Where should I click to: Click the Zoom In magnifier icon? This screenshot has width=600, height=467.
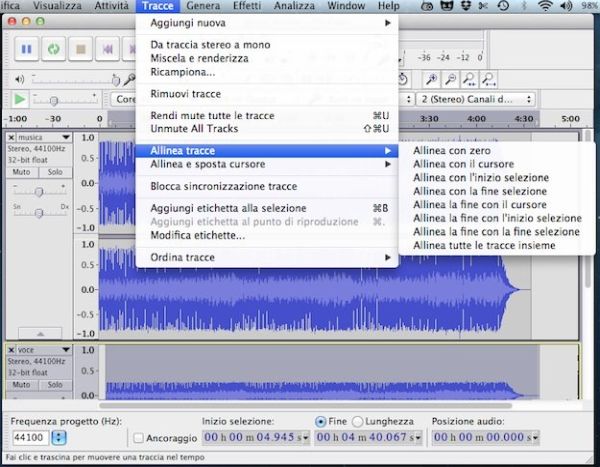tap(431, 79)
